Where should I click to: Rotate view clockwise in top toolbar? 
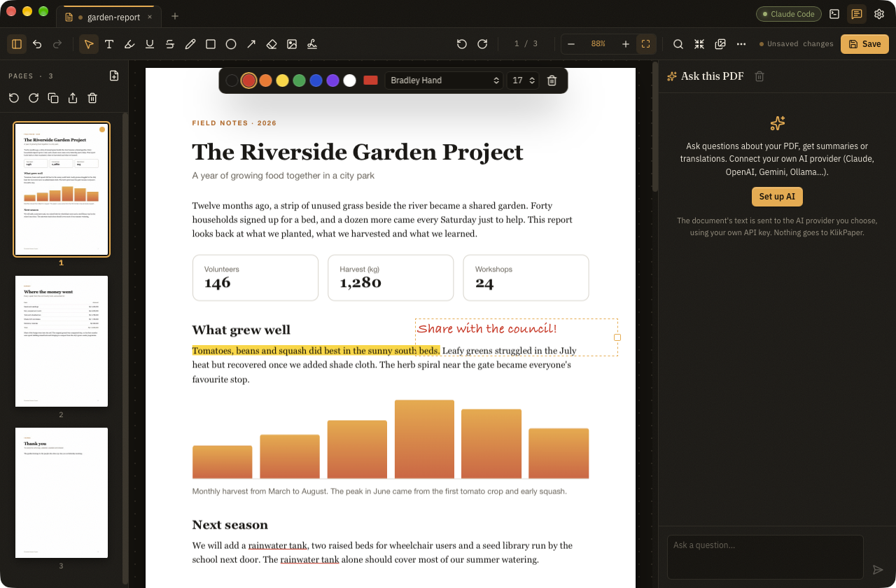tap(482, 44)
